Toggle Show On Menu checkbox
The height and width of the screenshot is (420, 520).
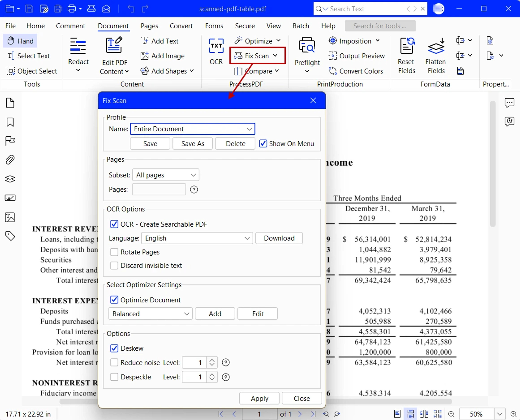[263, 144]
